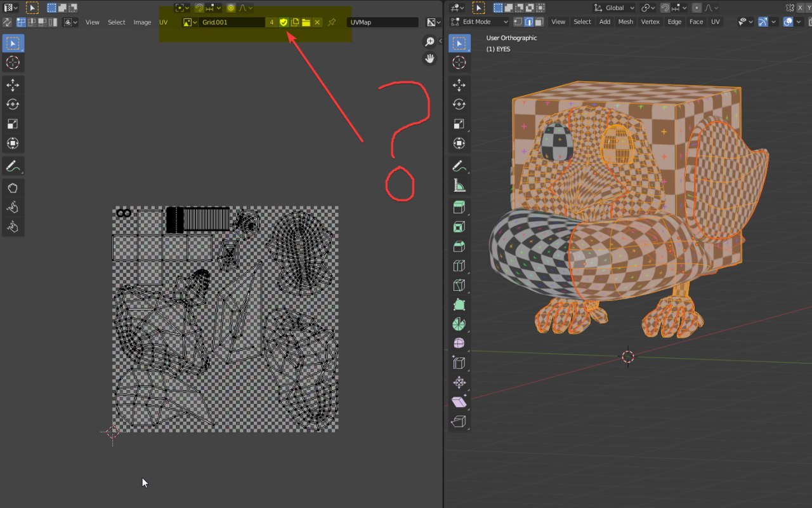The height and width of the screenshot is (508, 812).
Task: Select the Scale tool in UV editor toolbar
Action: 13,124
